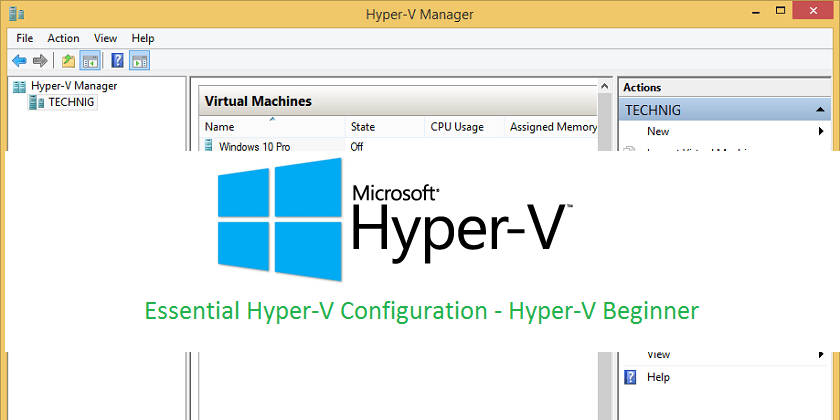Open the File menu
840x420 pixels.
tap(25, 39)
